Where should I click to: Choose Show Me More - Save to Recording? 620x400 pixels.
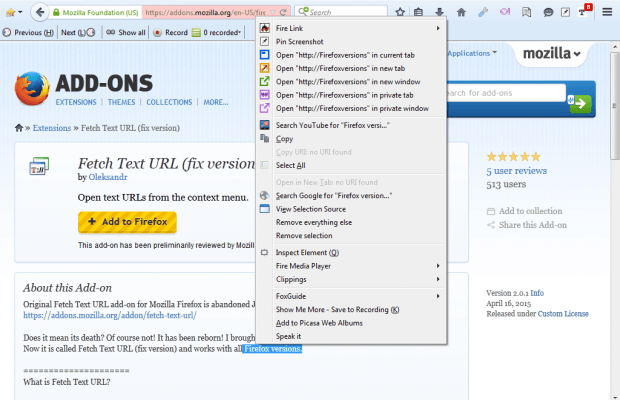pyautogui.click(x=352, y=309)
